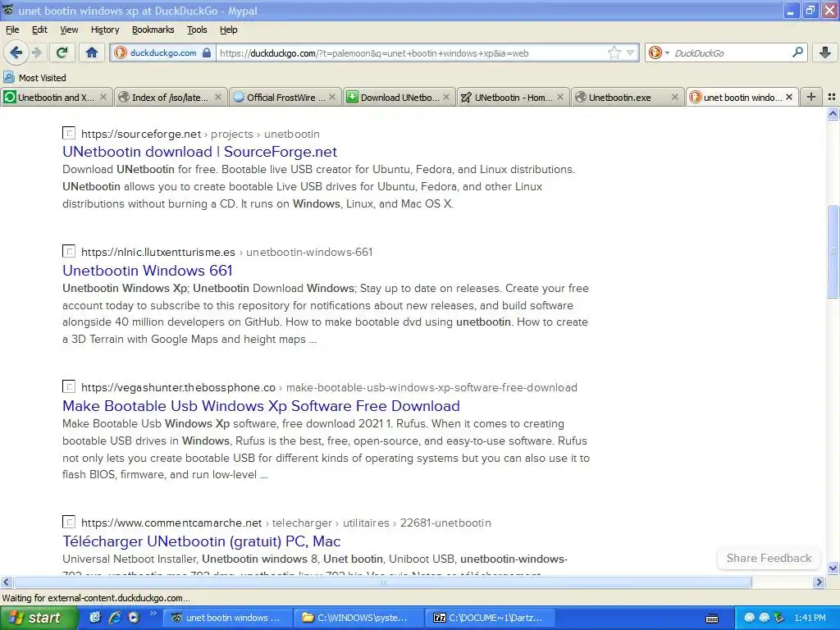Open a new tab with plus button
The height and width of the screenshot is (630, 840).
(811, 97)
